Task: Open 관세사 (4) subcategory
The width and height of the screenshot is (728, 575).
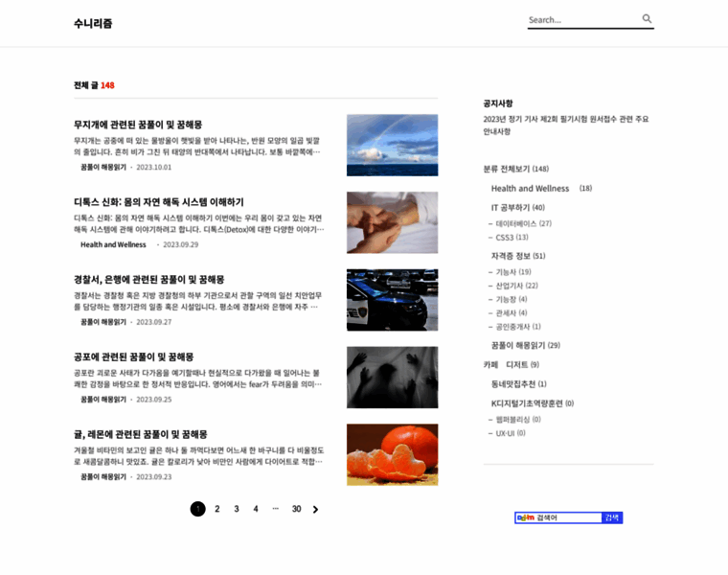Action: pos(512,313)
